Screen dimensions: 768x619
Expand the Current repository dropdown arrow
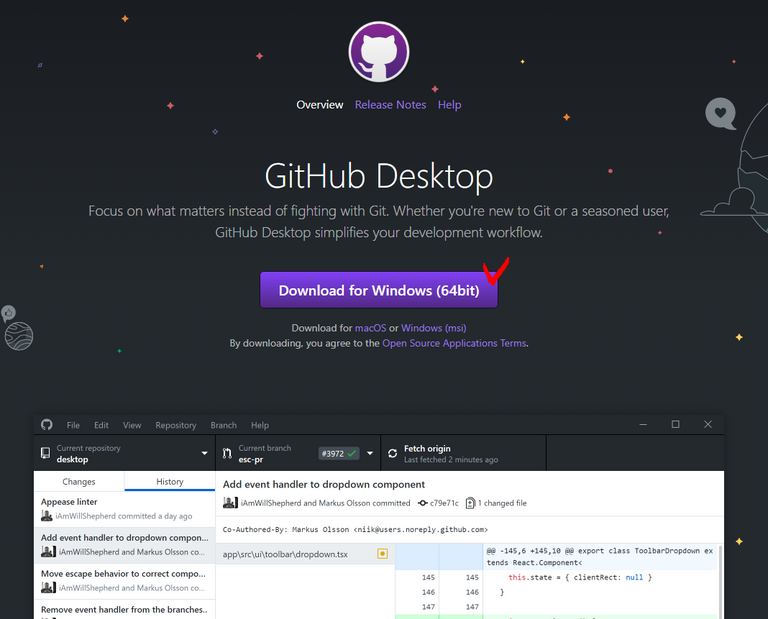tap(204, 453)
